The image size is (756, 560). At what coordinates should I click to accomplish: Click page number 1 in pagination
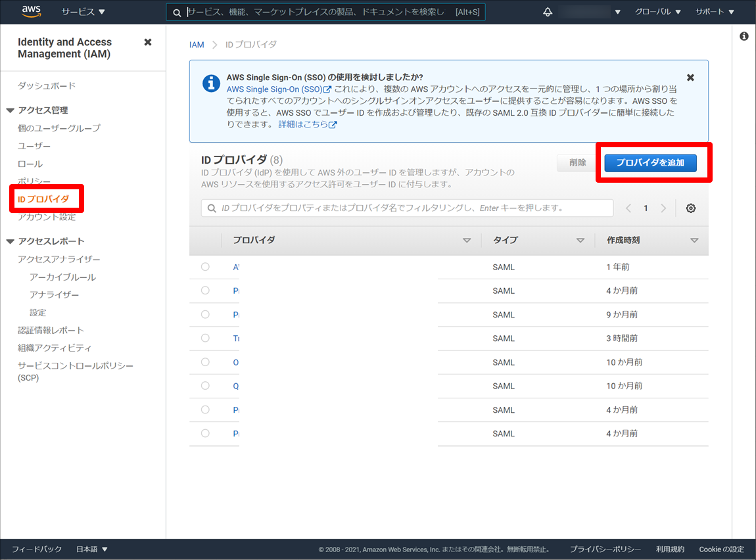click(646, 208)
